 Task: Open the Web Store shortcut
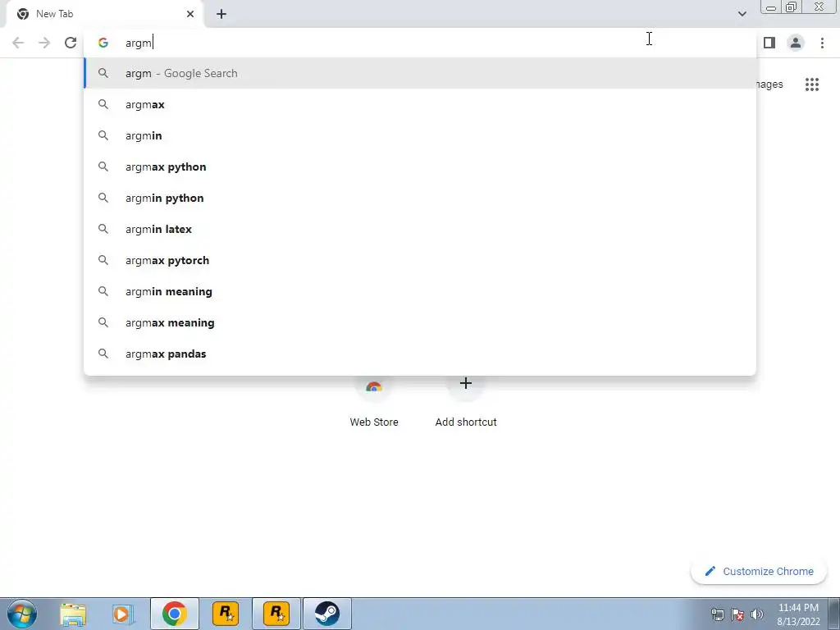click(x=374, y=402)
